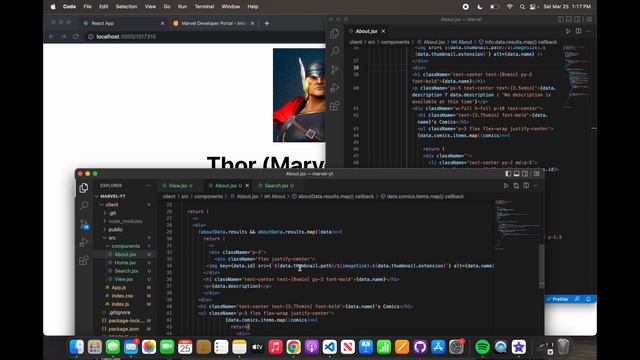Open Source Control icon in back Marvel window
This screenshot has height=360, width=640.
[x=335, y=69]
